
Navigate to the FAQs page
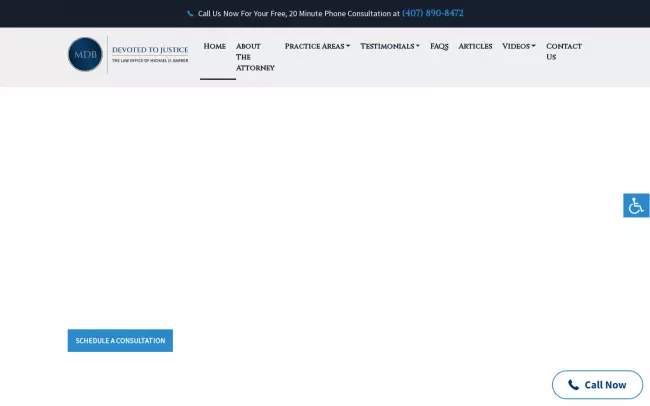[x=439, y=46]
